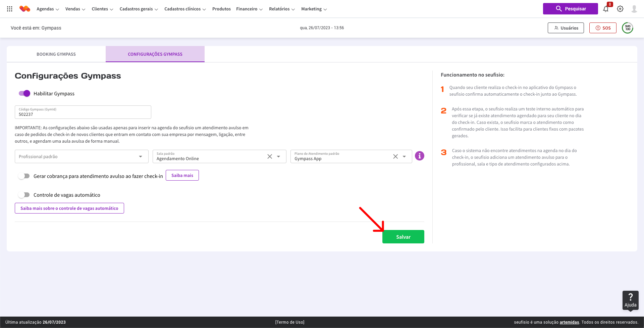Open the Ajuda help widget
The image size is (644, 328).
tap(631, 300)
